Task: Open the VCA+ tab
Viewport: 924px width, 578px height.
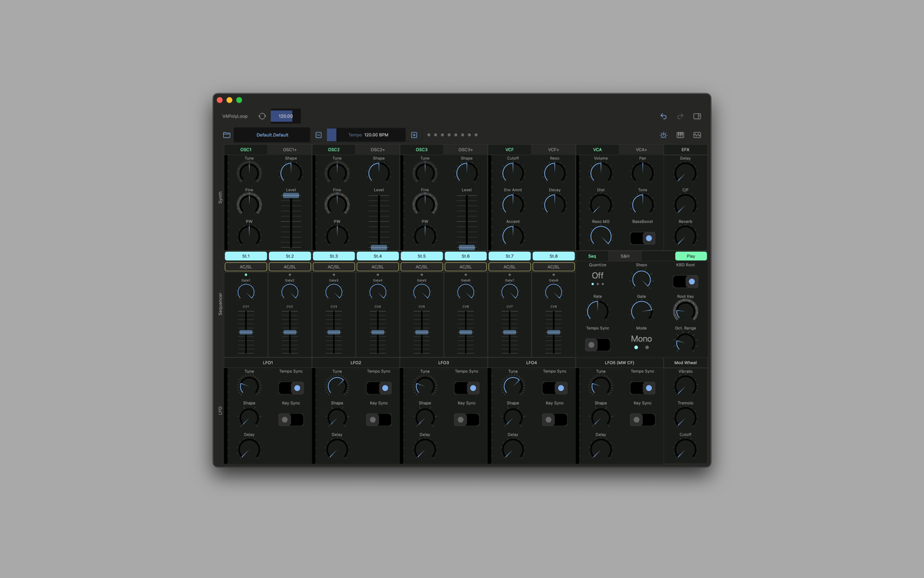Action: [641, 150]
